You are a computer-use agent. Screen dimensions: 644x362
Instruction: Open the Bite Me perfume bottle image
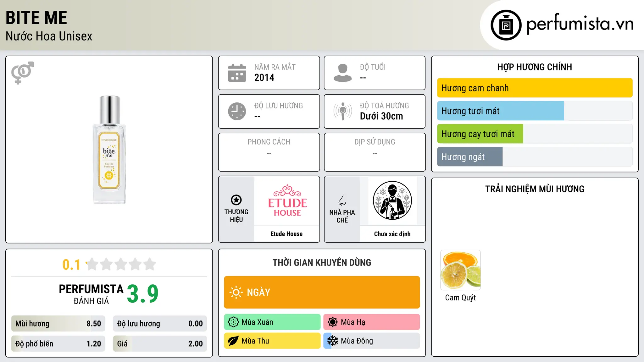(x=109, y=150)
